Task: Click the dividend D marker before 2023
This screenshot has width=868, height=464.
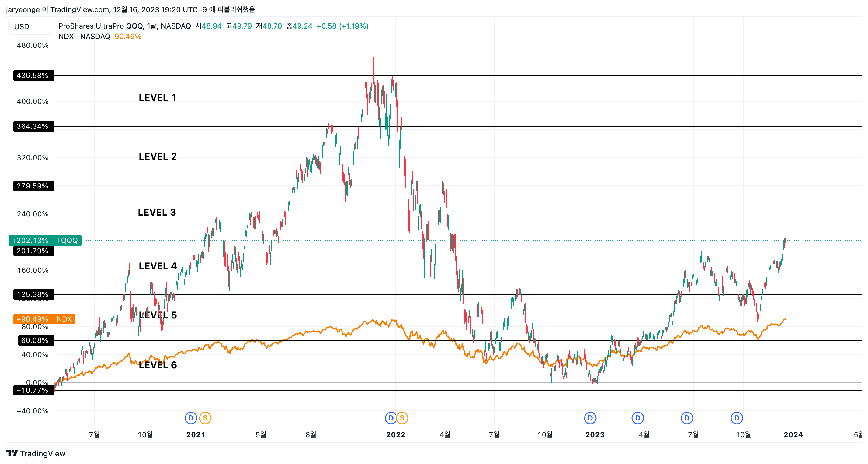Action: pyautogui.click(x=590, y=418)
